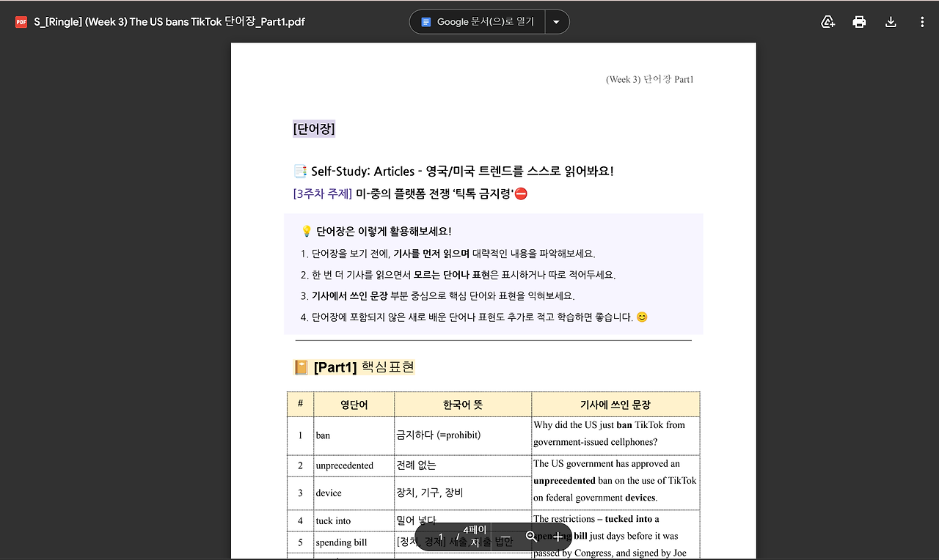Click the '전례 없는' meaning cell
The image size is (939, 560).
[463, 465]
